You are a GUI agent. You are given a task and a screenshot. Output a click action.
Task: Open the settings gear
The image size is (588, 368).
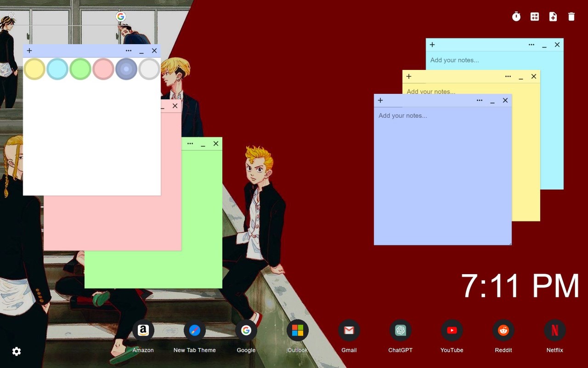click(x=17, y=351)
